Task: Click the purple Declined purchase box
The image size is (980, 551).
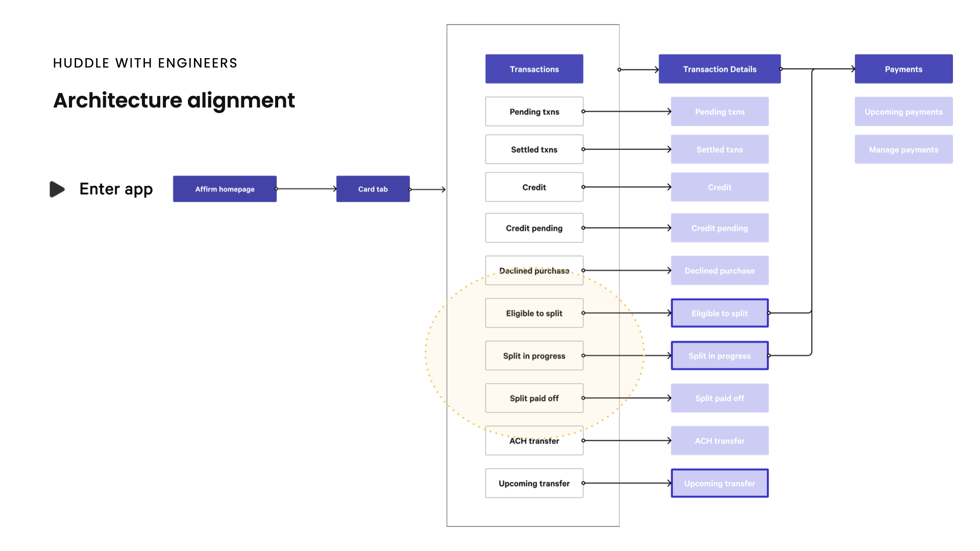Action: pyautogui.click(x=719, y=271)
